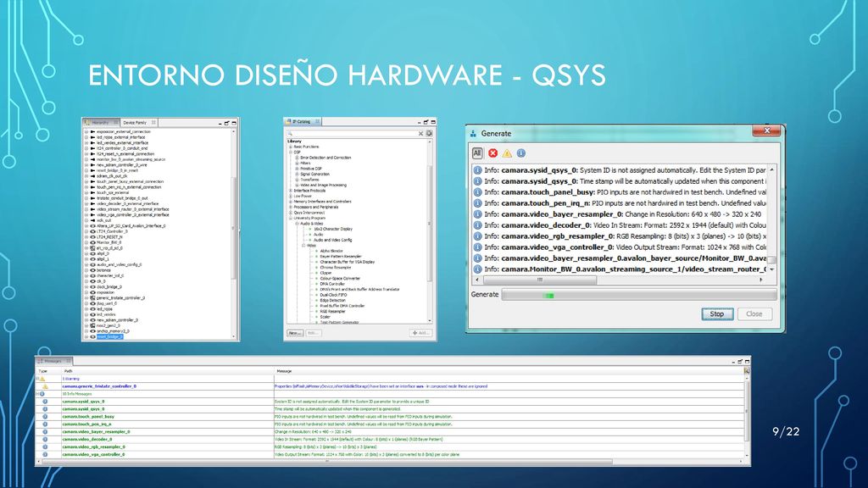Expand Memory Interfaces and Controllers node
This screenshot has width=868, height=488.
pos(291,202)
